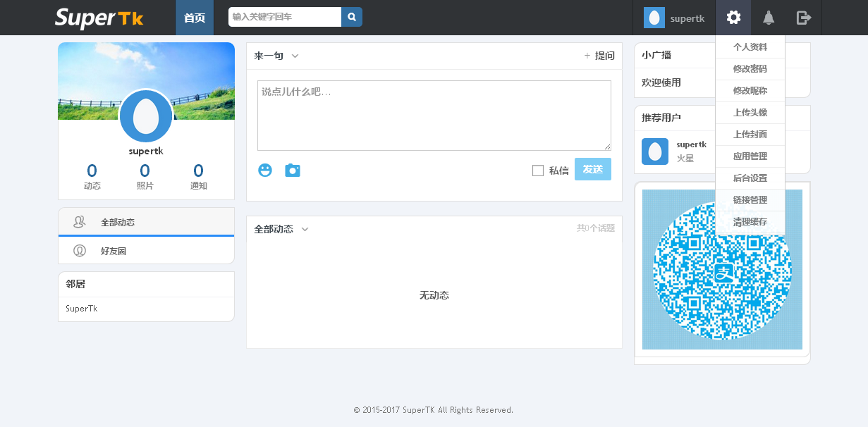Open the SuperTk neighbor link
This screenshot has width=868, height=427.
(x=82, y=309)
